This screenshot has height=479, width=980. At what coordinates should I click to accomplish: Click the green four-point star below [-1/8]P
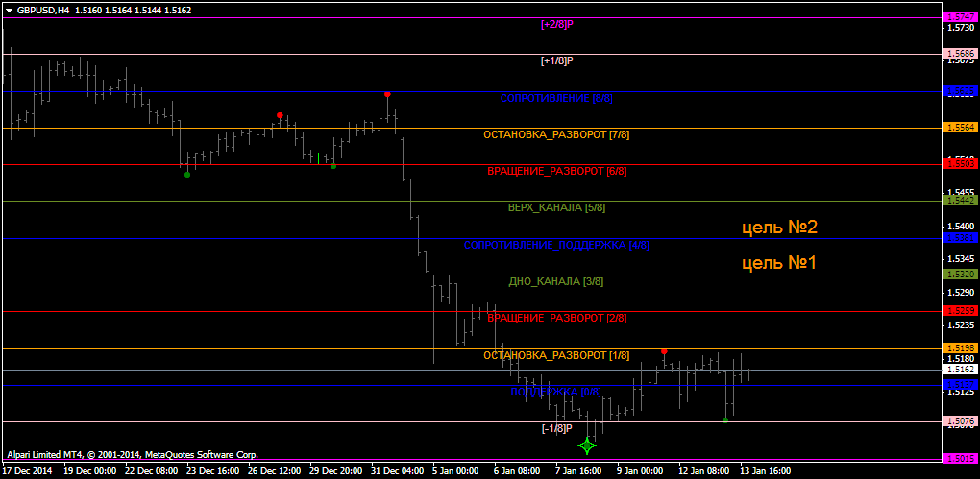(587, 445)
